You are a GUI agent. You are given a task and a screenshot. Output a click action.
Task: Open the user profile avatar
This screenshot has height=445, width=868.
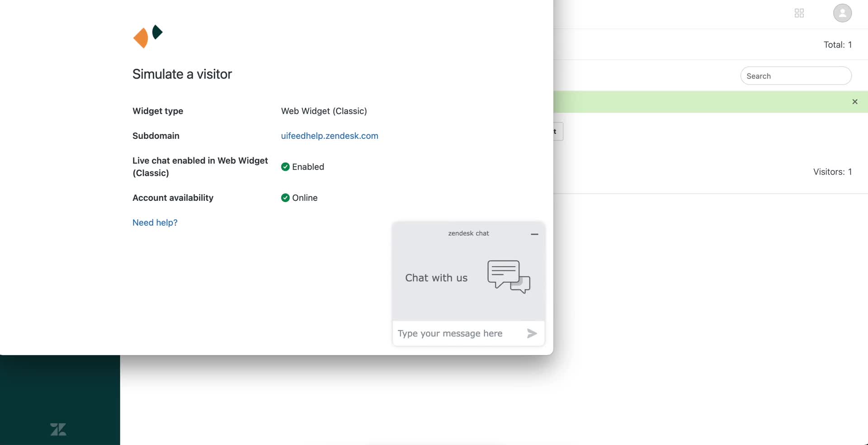(x=843, y=13)
